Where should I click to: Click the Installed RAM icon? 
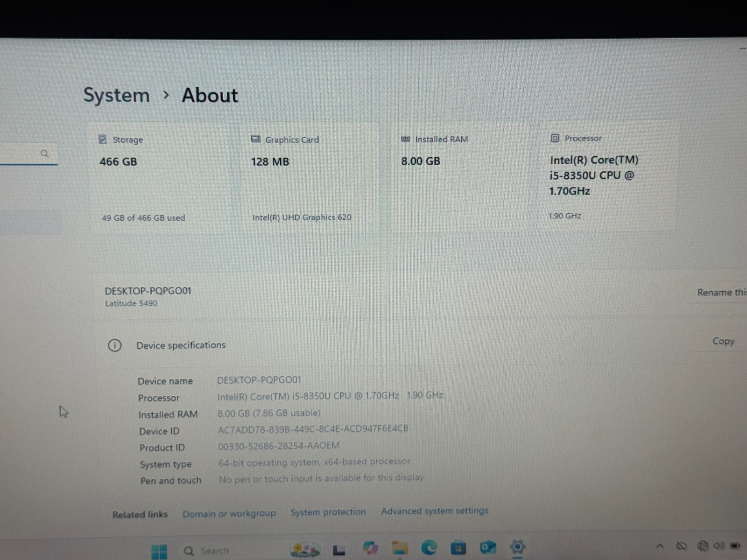click(405, 139)
